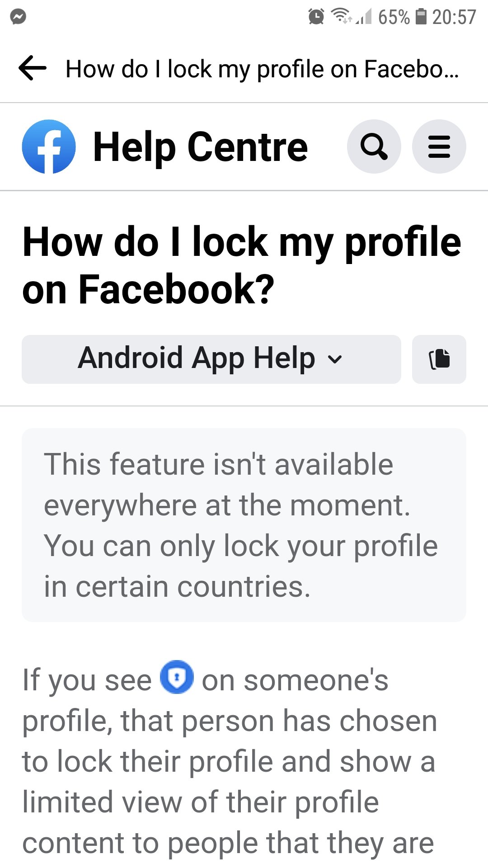The height and width of the screenshot is (868, 488).
Task: Click the chevron beside Android App Help
Action: point(335,359)
